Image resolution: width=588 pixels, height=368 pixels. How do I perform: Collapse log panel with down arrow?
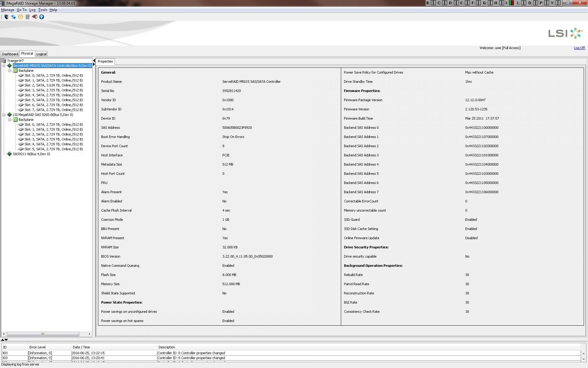click(6, 340)
